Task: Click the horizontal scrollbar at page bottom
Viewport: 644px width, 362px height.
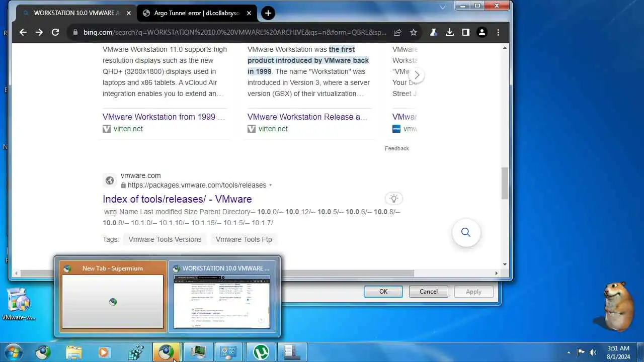Action: 216,273
